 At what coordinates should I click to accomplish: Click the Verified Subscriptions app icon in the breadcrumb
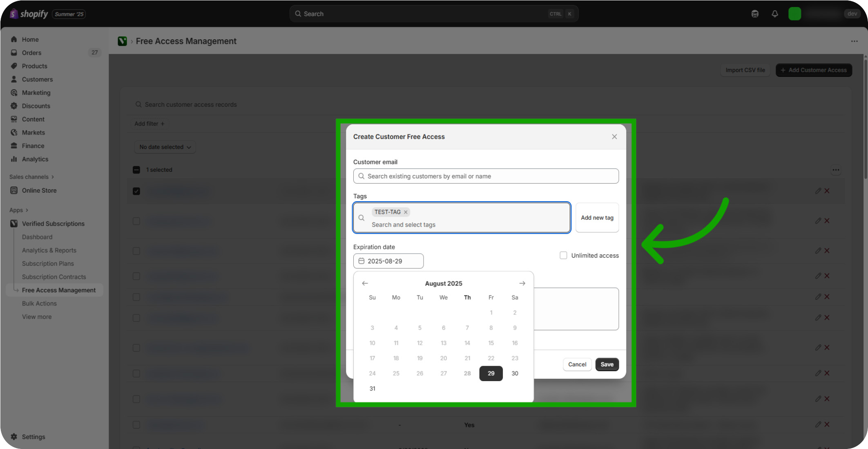122,41
